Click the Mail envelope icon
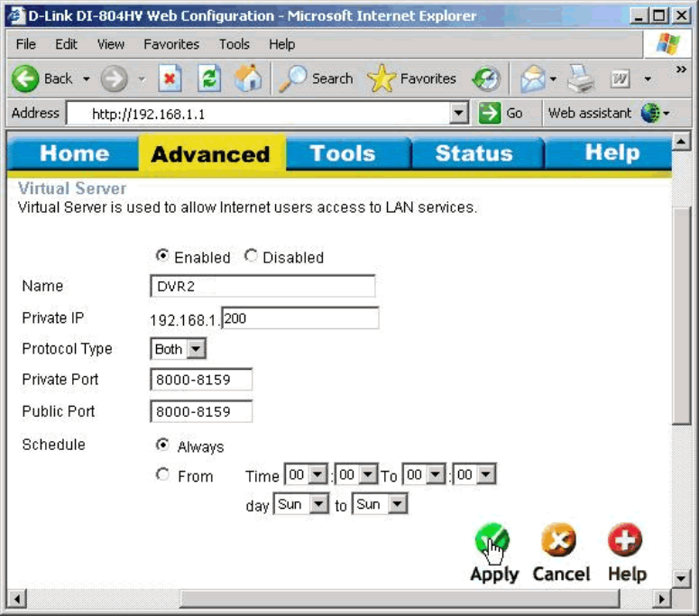 (x=533, y=78)
